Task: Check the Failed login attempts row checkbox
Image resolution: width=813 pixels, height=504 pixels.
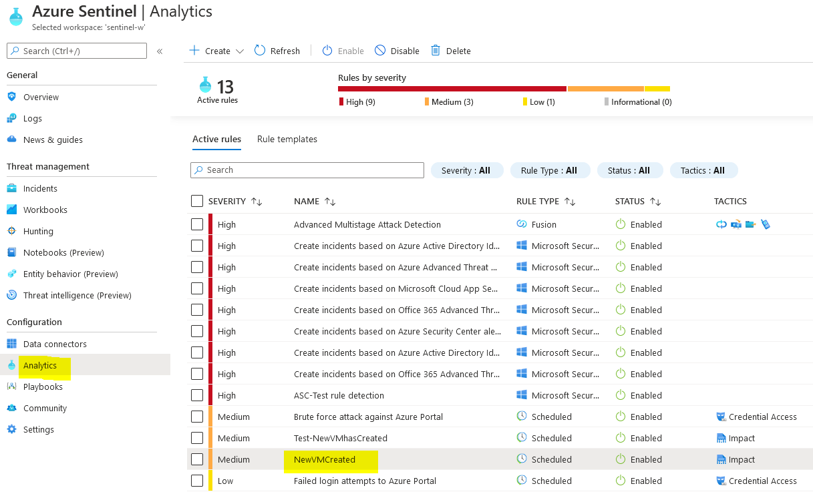Action: pyautogui.click(x=197, y=481)
